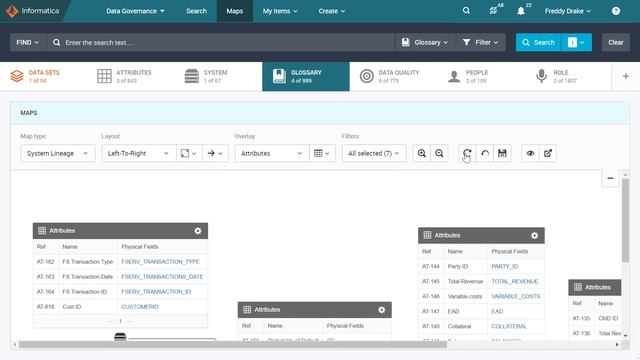Open the sync tasks icon in header

pyautogui.click(x=493, y=11)
